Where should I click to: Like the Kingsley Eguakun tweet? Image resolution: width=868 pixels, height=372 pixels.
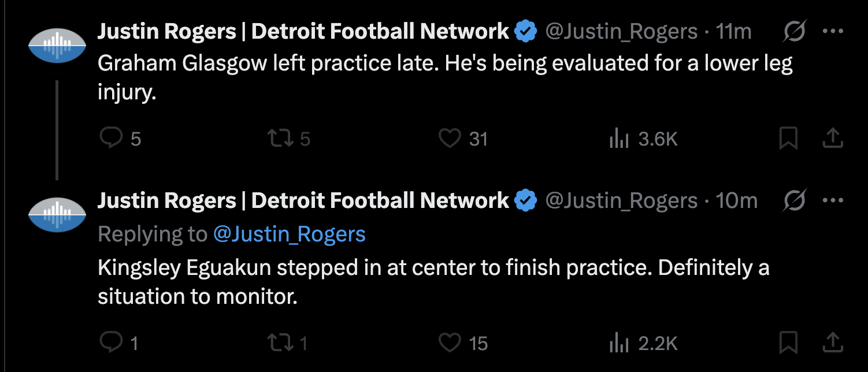point(449,343)
